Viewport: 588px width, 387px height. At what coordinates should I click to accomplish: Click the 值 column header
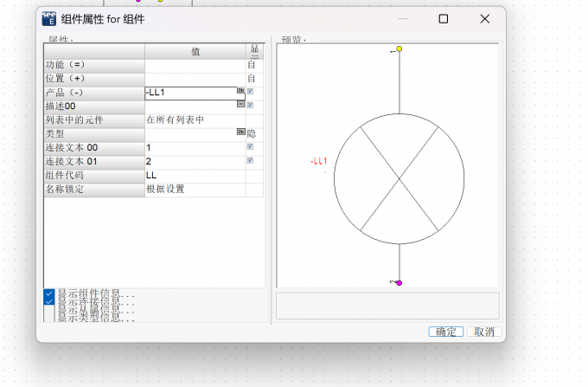pos(195,51)
